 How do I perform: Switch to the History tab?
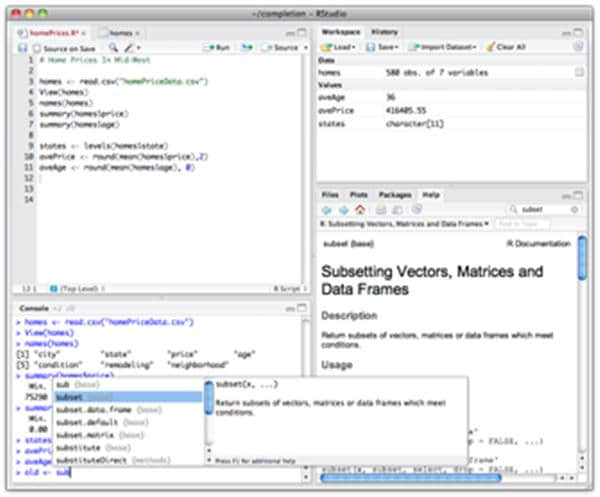(x=385, y=32)
